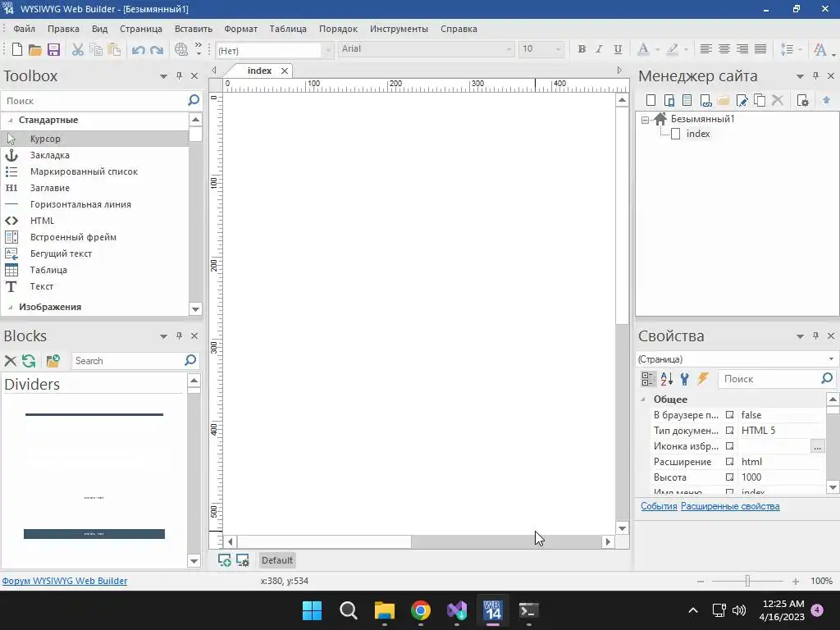Apply italic formatting
Screen dimensions: 840x630
pos(600,49)
